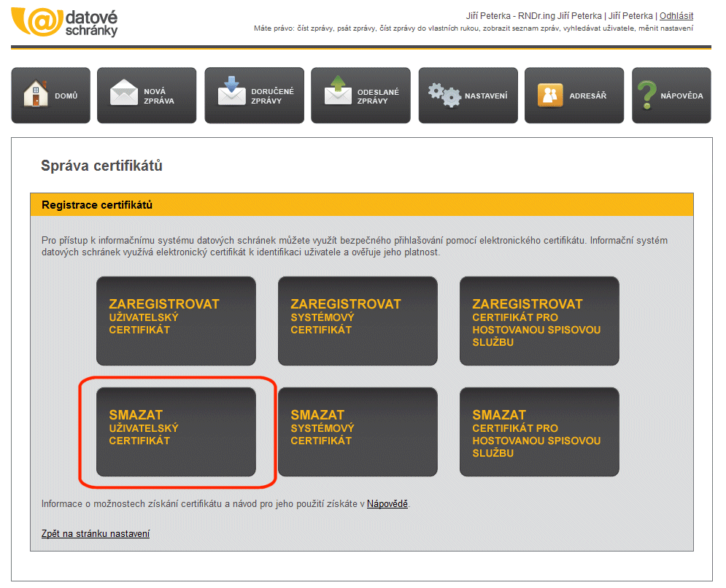Click the gears icon for Nastavení

click(444, 95)
